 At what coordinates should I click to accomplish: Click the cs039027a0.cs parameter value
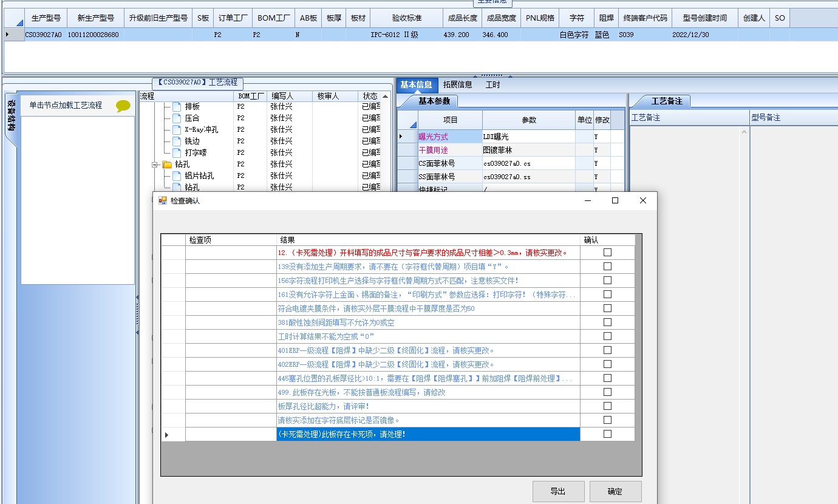point(528,163)
